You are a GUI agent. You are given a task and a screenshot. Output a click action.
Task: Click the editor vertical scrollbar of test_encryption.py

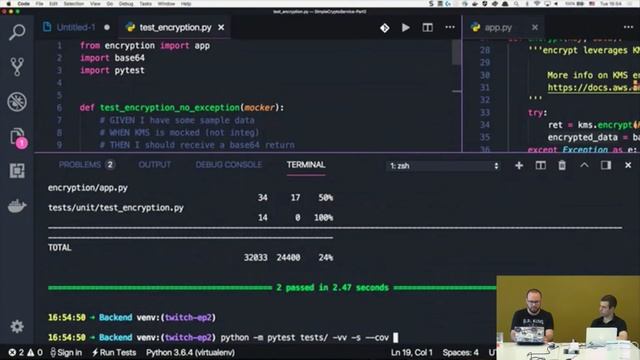[x=456, y=53]
